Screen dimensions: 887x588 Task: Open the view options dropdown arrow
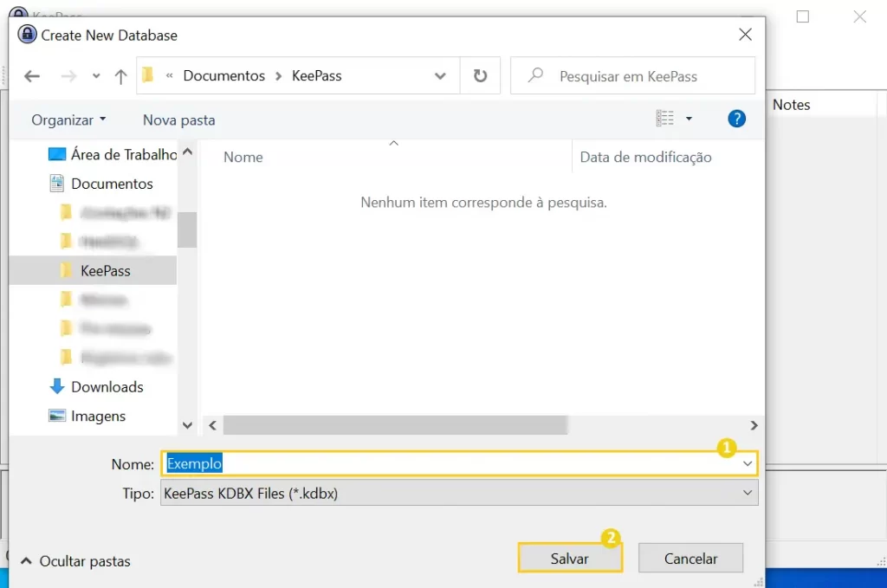coord(689,119)
